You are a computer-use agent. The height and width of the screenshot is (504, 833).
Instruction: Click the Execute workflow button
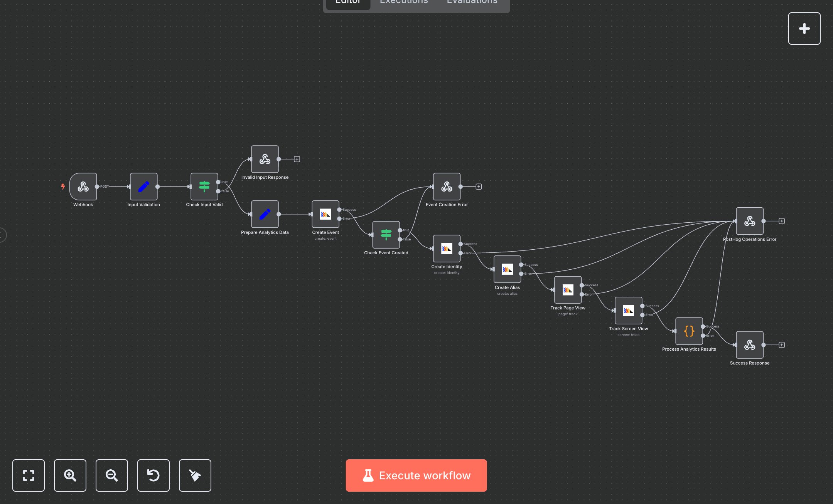(x=416, y=475)
